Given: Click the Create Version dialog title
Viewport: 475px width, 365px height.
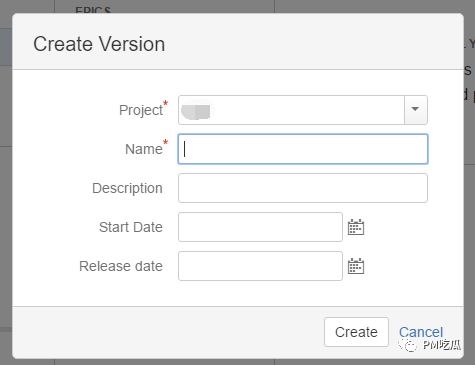Looking at the screenshot, I should tap(99, 44).
